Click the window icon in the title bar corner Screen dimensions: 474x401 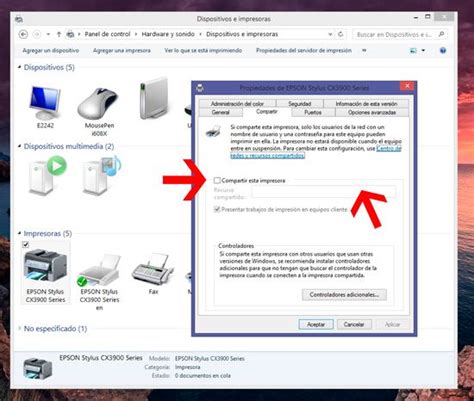[19, 19]
